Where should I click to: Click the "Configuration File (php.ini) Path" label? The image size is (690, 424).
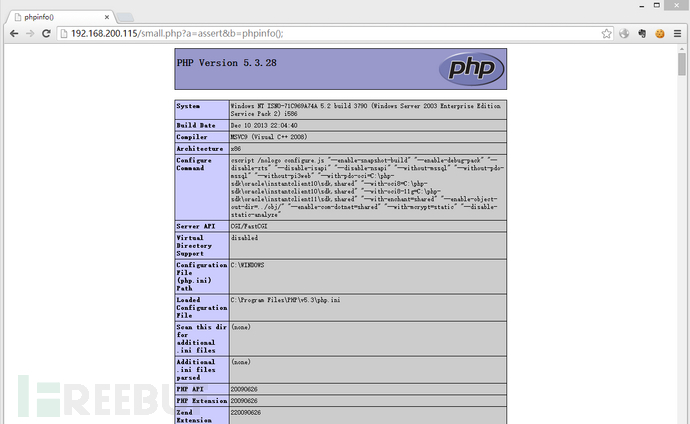point(202,277)
